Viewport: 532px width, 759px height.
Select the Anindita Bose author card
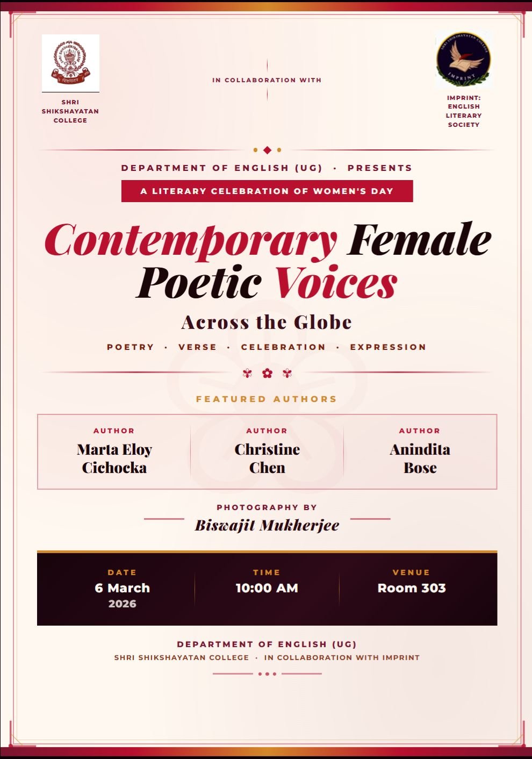click(420, 452)
